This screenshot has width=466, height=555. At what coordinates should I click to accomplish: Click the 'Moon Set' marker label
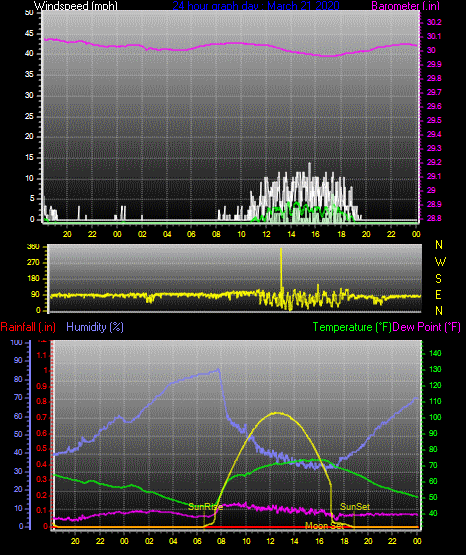tap(324, 526)
